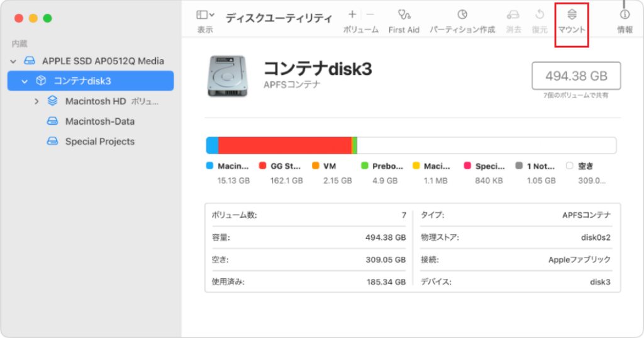Screen dimensions: 644x338
Task: Click the 復元 restore toolbar icon
Action: tap(540, 15)
